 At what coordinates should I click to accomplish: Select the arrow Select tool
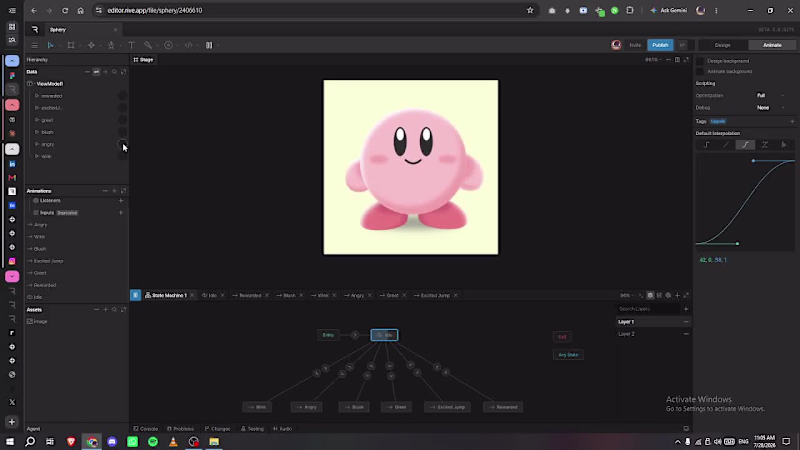tap(51, 45)
